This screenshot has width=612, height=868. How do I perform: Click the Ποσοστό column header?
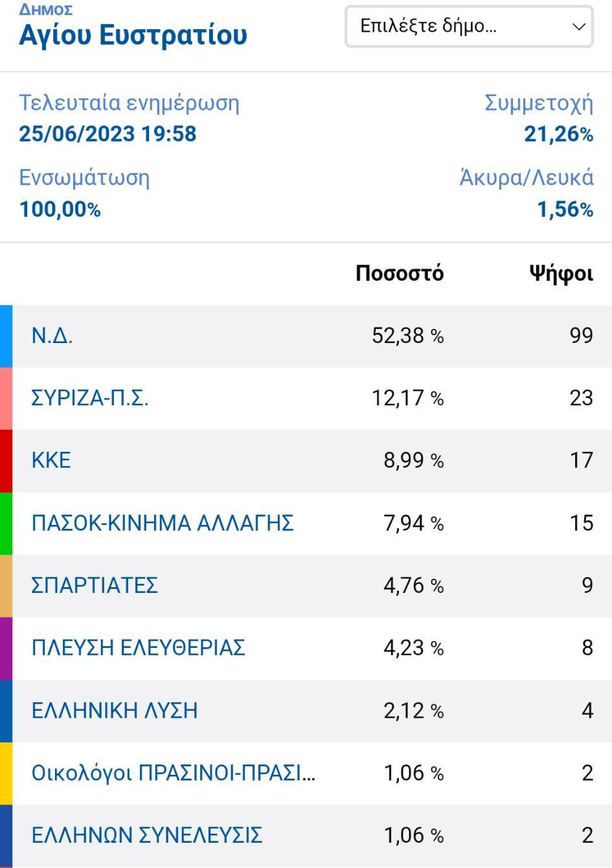pos(400,273)
